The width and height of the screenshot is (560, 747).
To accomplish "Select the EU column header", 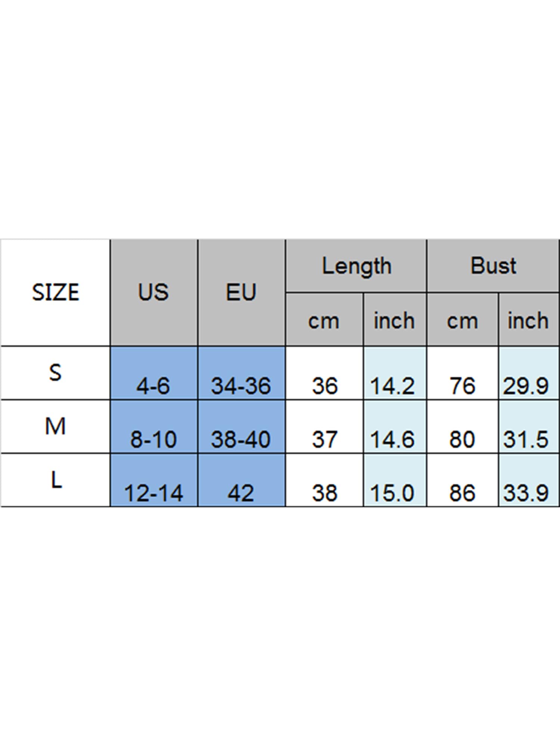I will coord(242,292).
